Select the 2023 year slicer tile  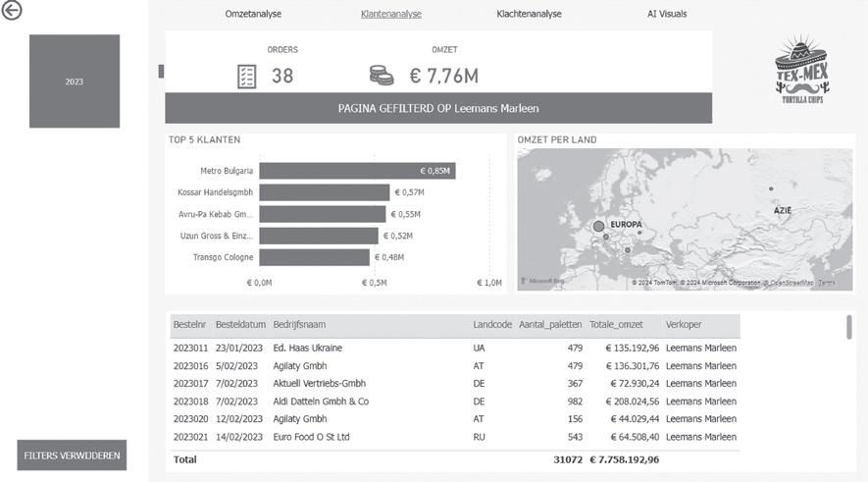click(x=75, y=81)
